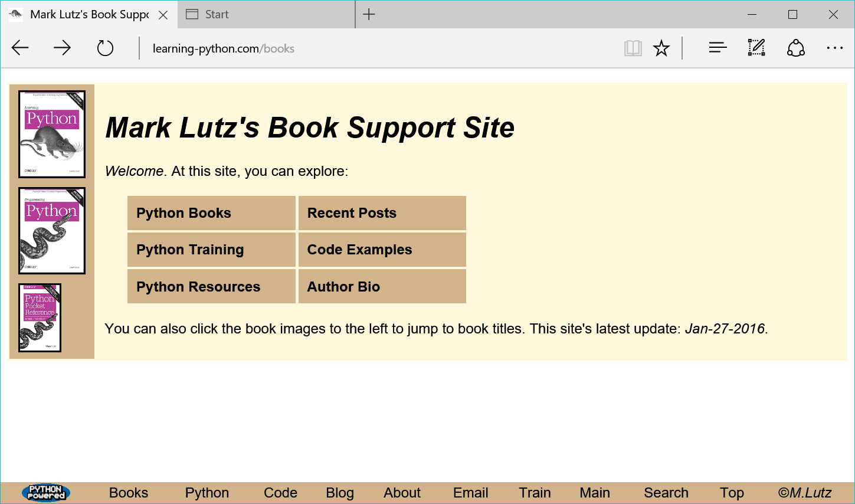
Task: Open the Hub panel
Action: pyautogui.click(x=718, y=48)
